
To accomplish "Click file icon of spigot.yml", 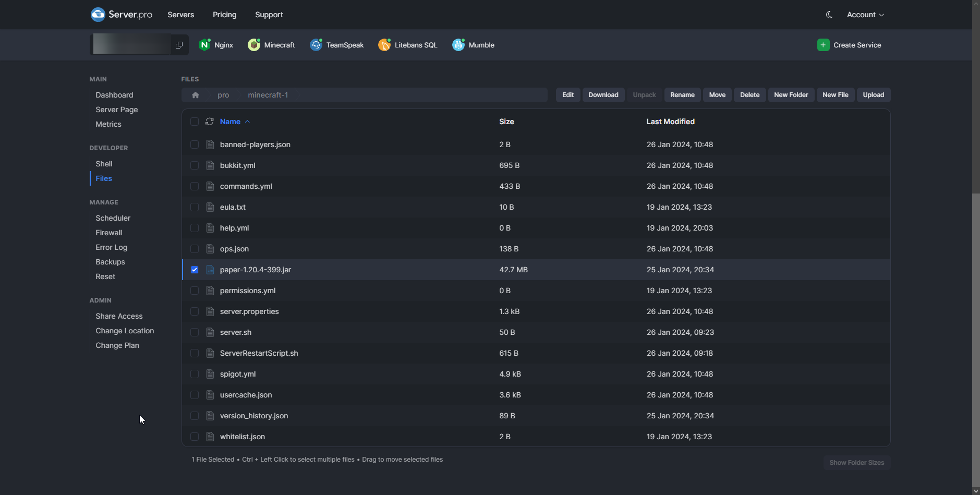I will 210,374.
